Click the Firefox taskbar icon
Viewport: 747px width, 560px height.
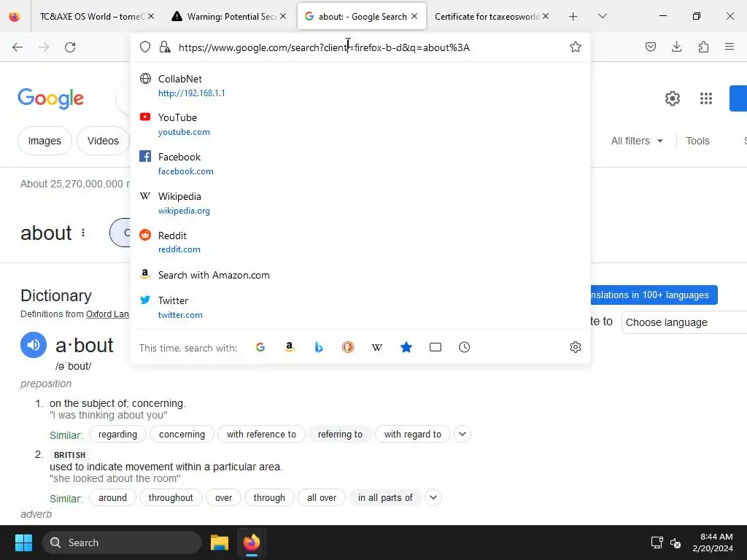point(252,542)
